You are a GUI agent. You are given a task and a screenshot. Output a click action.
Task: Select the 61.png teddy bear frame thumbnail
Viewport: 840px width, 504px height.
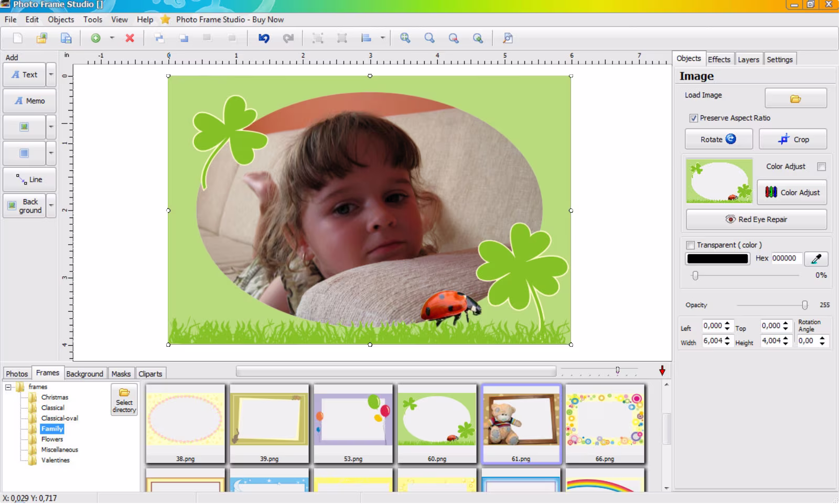(521, 424)
